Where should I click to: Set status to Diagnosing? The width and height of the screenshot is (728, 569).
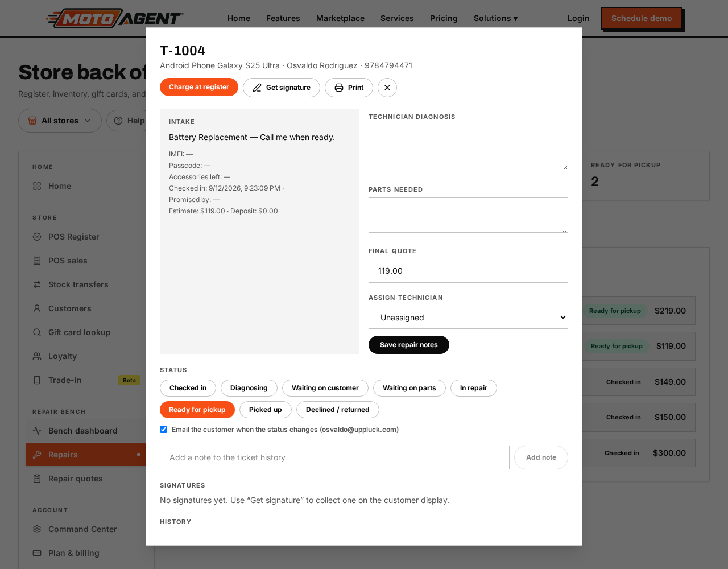point(249,388)
